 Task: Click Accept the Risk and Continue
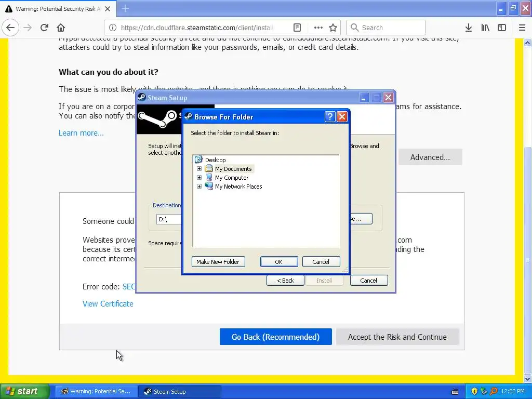pos(397,337)
